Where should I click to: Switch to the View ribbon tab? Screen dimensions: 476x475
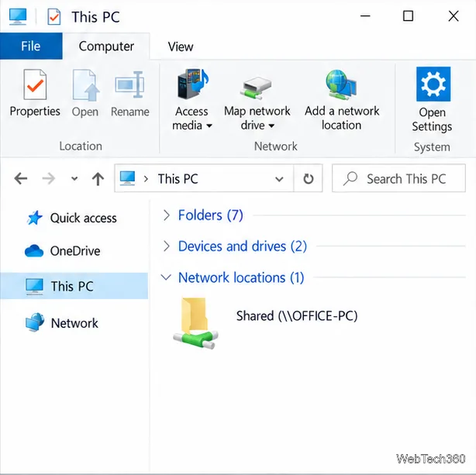click(181, 46)
